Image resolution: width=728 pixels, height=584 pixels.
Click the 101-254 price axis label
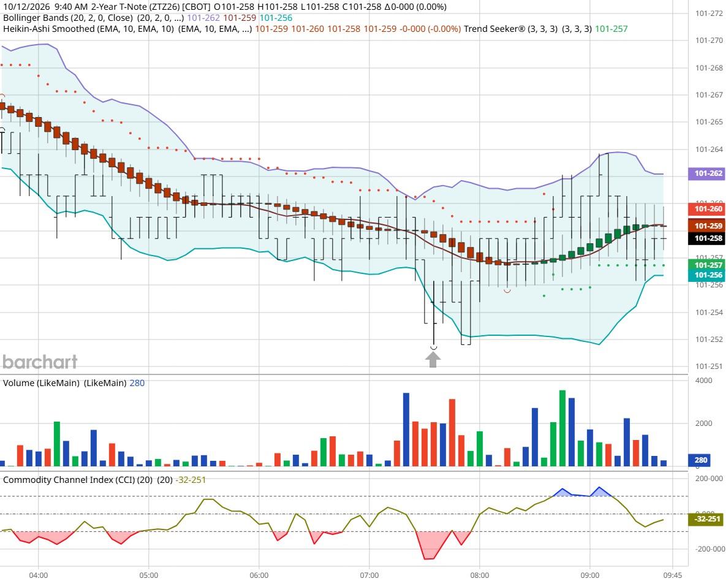click(709, 313)
